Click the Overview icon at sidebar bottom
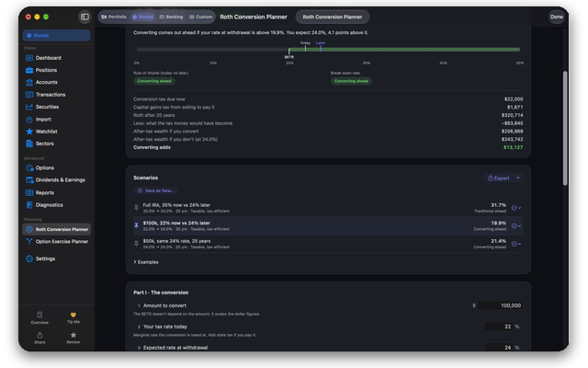588x368 pixels. point(40,315)
